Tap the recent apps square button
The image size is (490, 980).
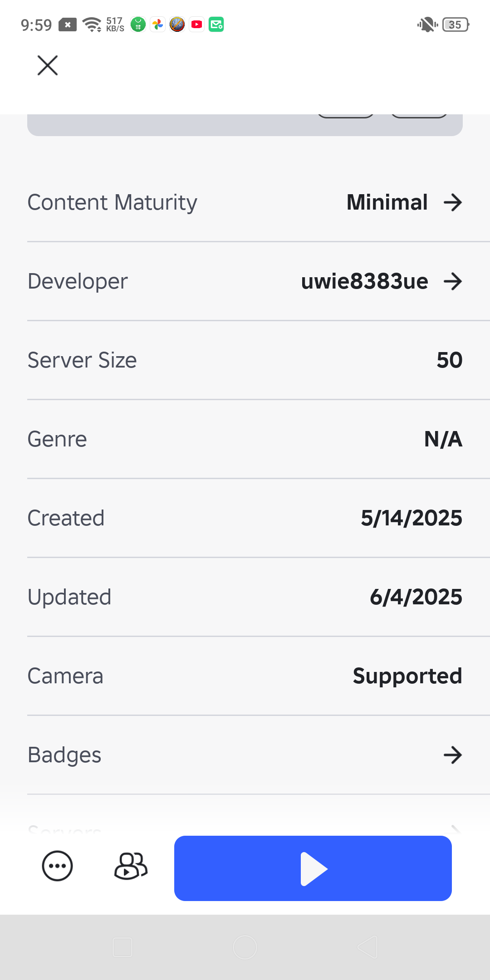pyautogui.click(x=122, y=947)
